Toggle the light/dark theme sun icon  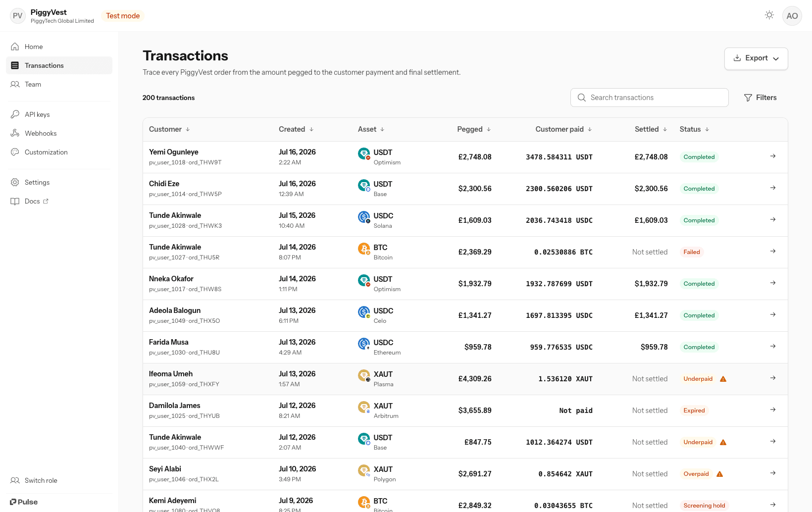click(x=769, y=15)
